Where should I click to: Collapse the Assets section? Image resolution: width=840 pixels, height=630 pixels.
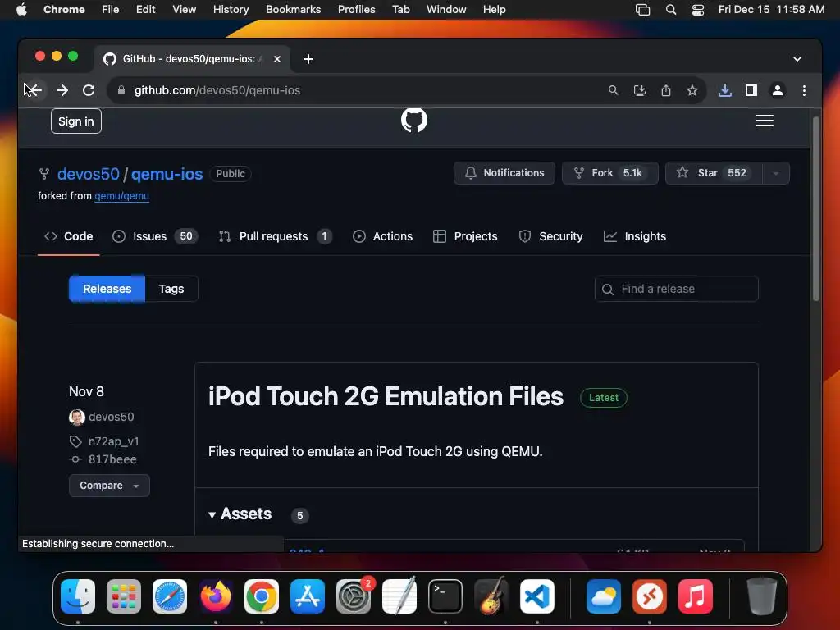[240, 514]
